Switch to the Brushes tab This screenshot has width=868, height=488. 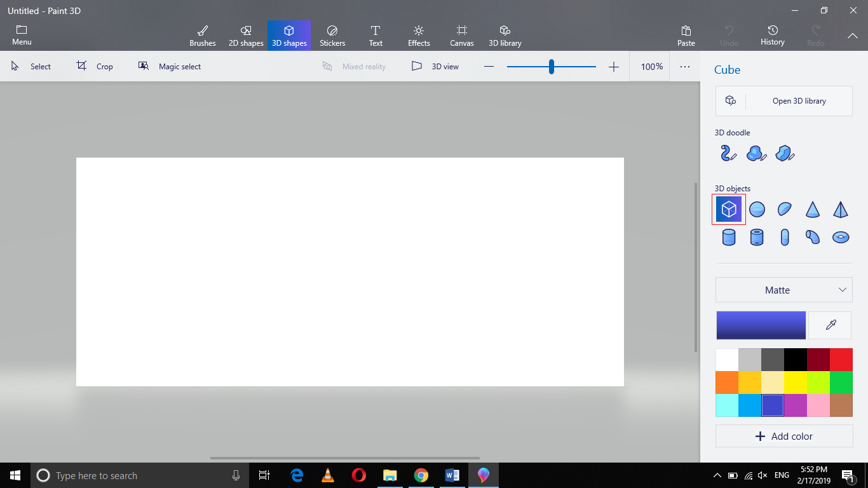[x=202, y=35]
